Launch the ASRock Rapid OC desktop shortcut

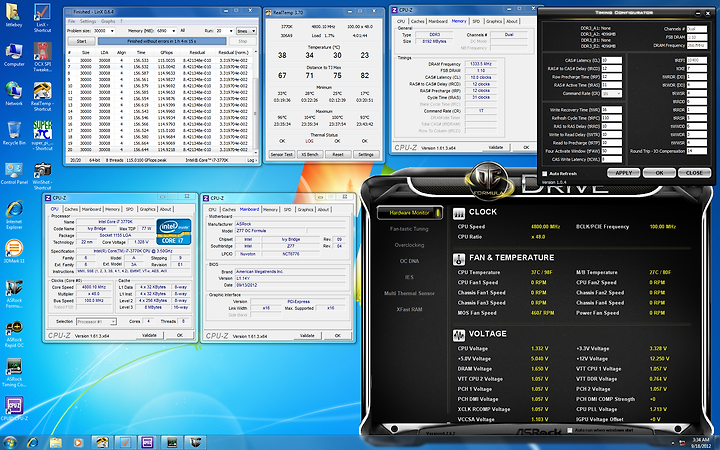click(x=14, y=334)
